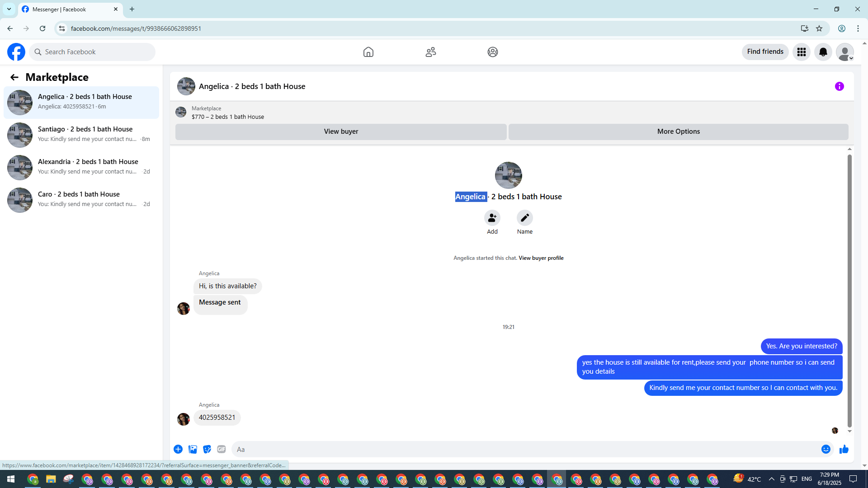Open Windows notification center
The height and width of the screenshot is (488, 868).
click(x=853, y=479)
